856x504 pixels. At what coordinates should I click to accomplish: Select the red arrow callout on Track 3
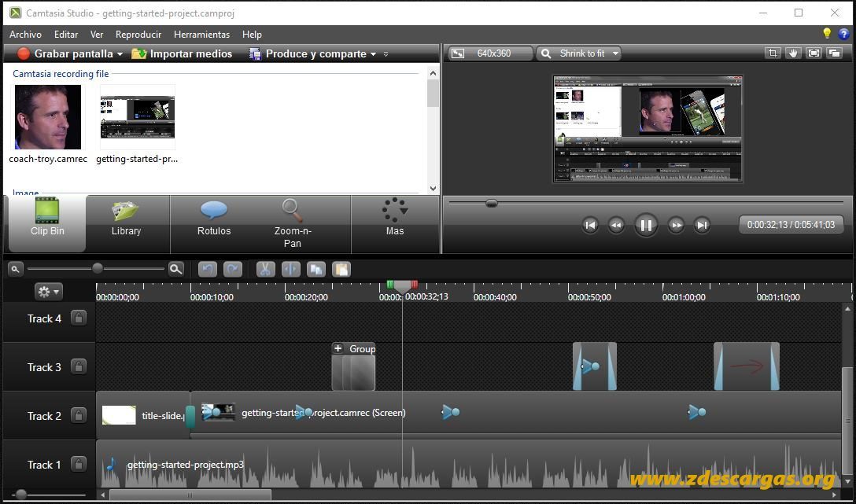(x=747, y=366)
